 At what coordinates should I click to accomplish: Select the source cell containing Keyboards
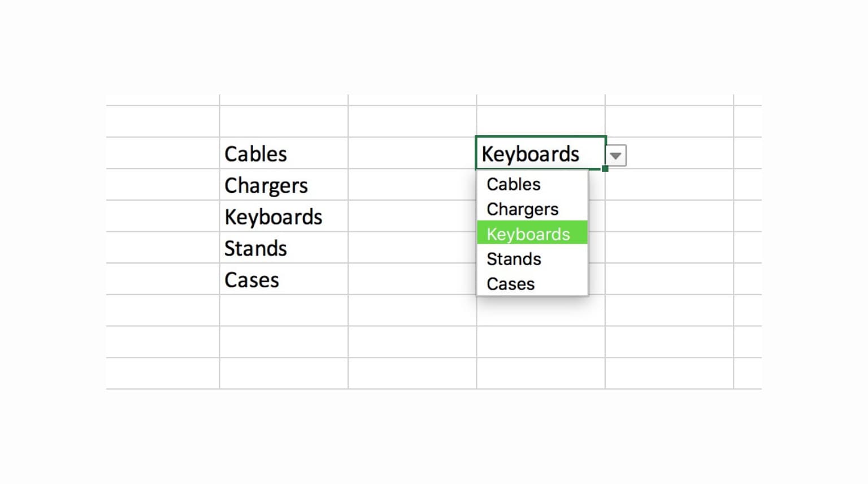(x=284, y=216)
